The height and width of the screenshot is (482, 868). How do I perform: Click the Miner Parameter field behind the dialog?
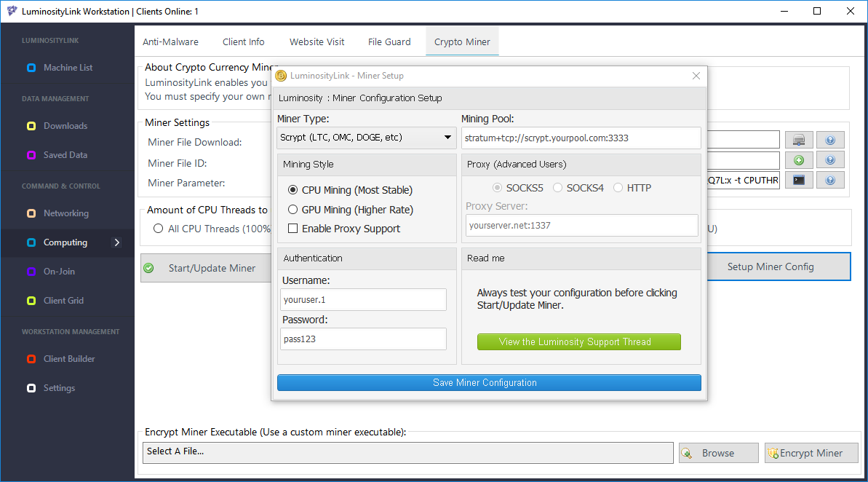click(x=743, y=180)
